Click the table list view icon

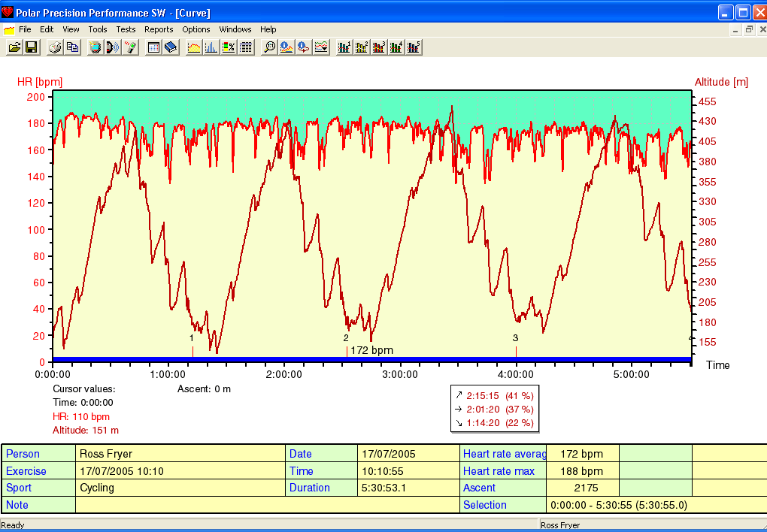click(x=246, y=47)
